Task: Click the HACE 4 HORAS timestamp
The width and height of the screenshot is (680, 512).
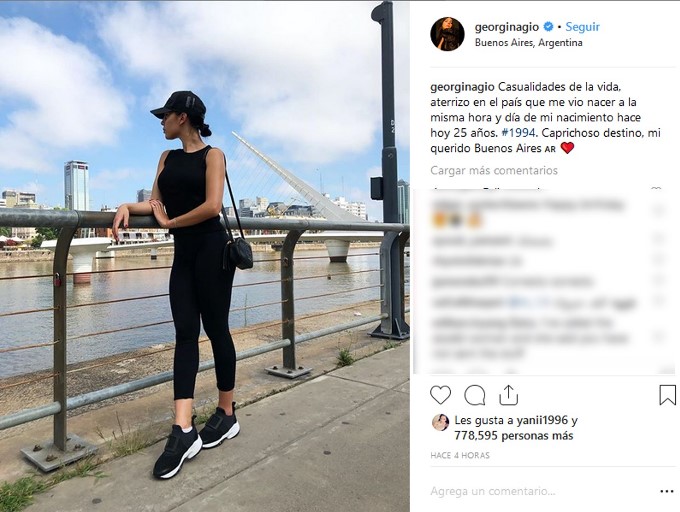Action: tap(460, 455)
